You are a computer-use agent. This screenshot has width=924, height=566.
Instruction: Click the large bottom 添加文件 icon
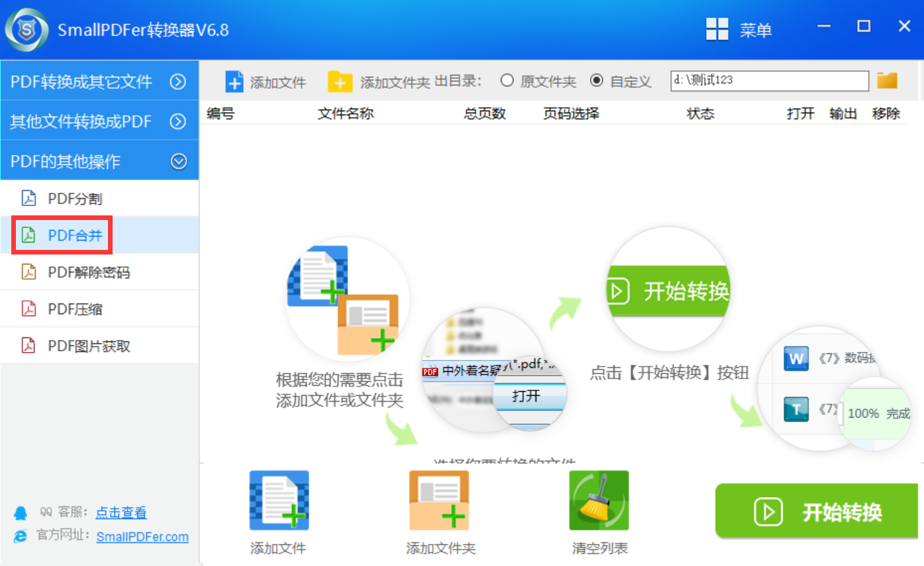(279, 500)
